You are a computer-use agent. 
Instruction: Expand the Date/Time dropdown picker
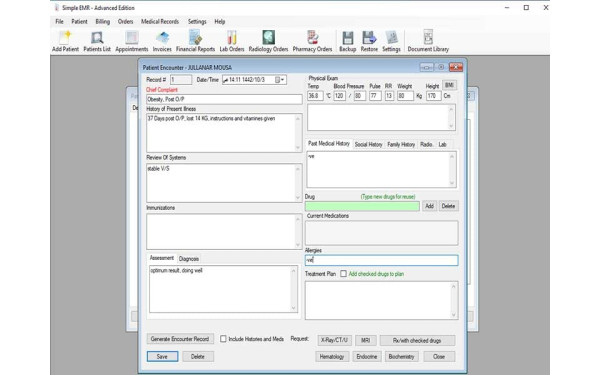click(x=282, y=80)
